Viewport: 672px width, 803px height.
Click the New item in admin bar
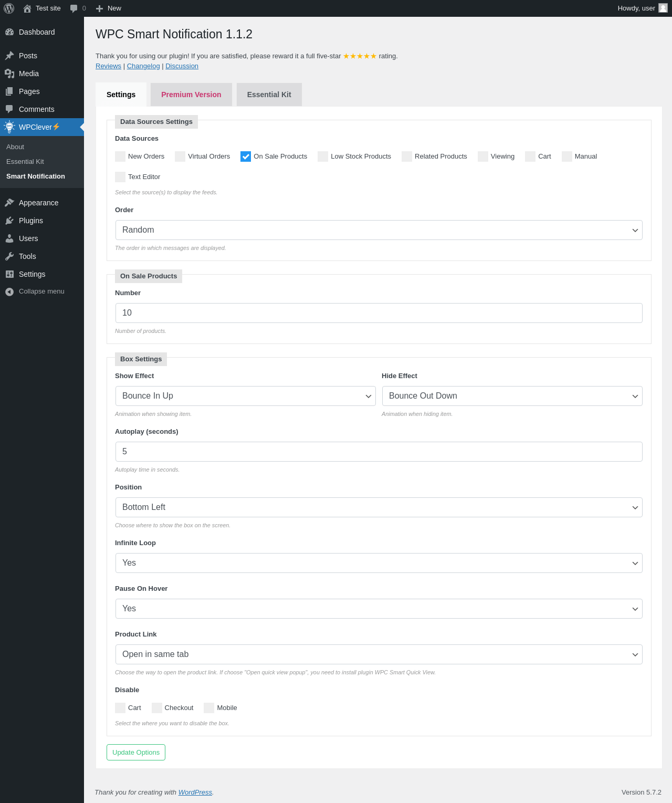click(x=109, y=8)
